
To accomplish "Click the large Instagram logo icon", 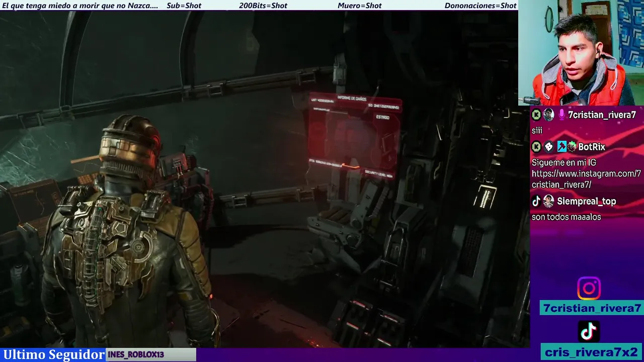I will tap(589, 289).
